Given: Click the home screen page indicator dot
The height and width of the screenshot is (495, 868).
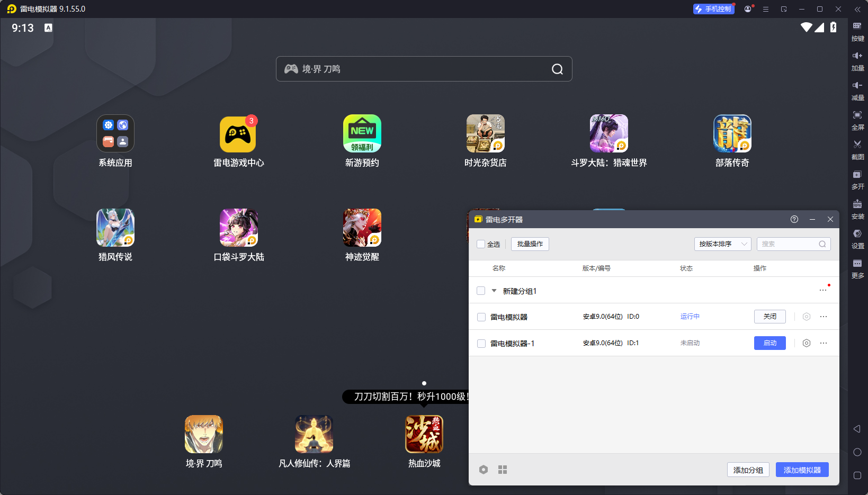Looking at the screenshot, I should coord(424,383).
